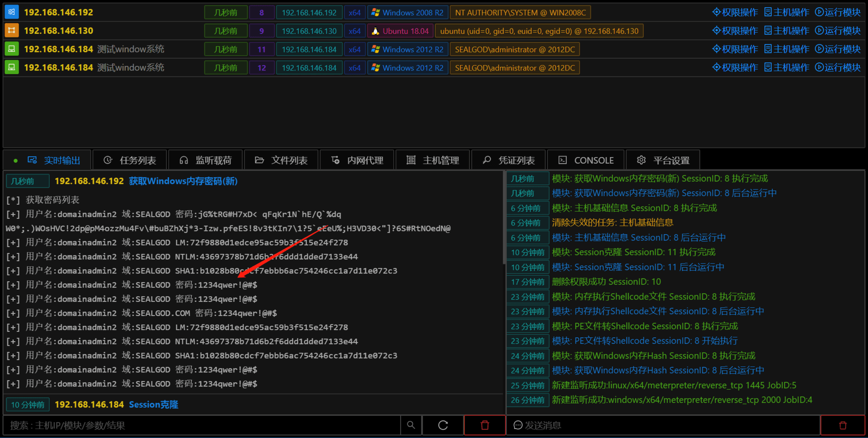Screen dimensions: 868x438
Task: Focus the 搜索 主机IP/模块/参数/结果 field
Action: pos(202,425)
